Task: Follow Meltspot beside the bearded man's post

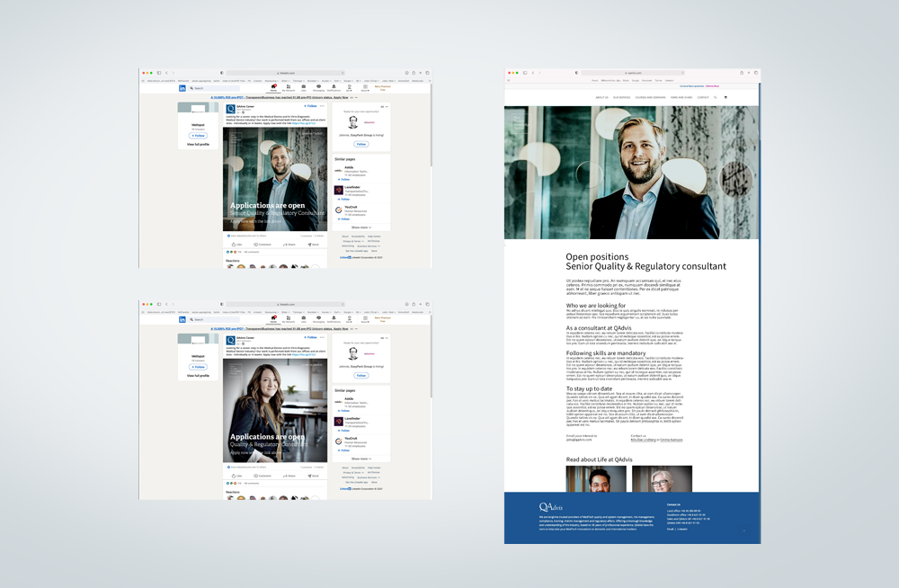Action: [x=198, y=136]
